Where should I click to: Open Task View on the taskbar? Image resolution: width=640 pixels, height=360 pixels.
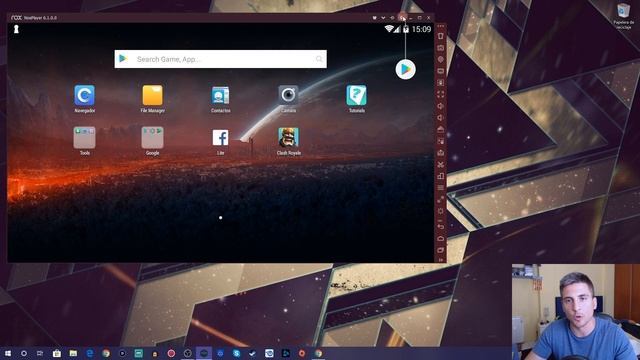click(x=40, y=353)
